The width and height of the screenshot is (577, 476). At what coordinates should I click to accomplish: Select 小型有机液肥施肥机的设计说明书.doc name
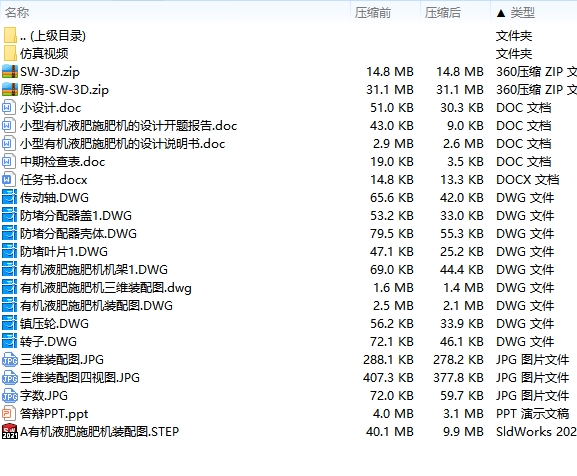123,144
